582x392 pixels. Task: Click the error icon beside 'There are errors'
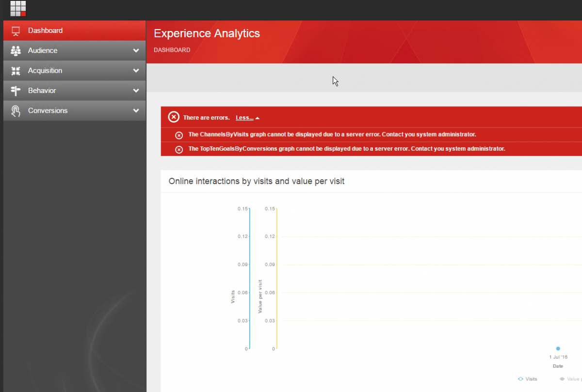coord(174,117)
